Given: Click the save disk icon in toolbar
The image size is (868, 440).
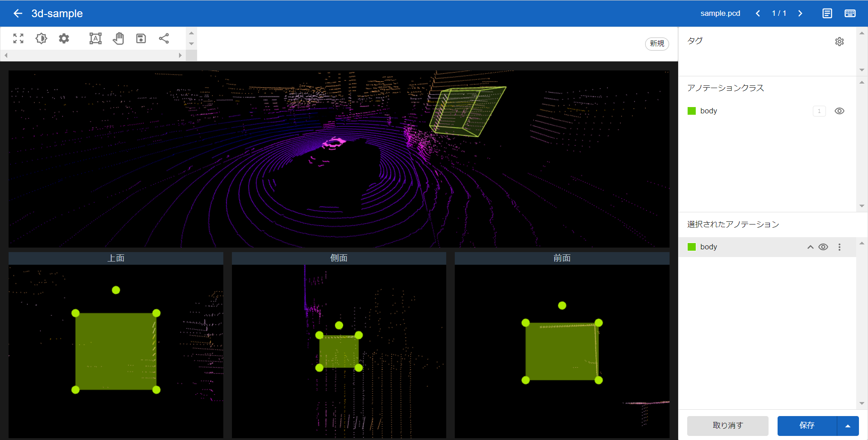Looking at the screenshot, I should click(x=141, y=38).
